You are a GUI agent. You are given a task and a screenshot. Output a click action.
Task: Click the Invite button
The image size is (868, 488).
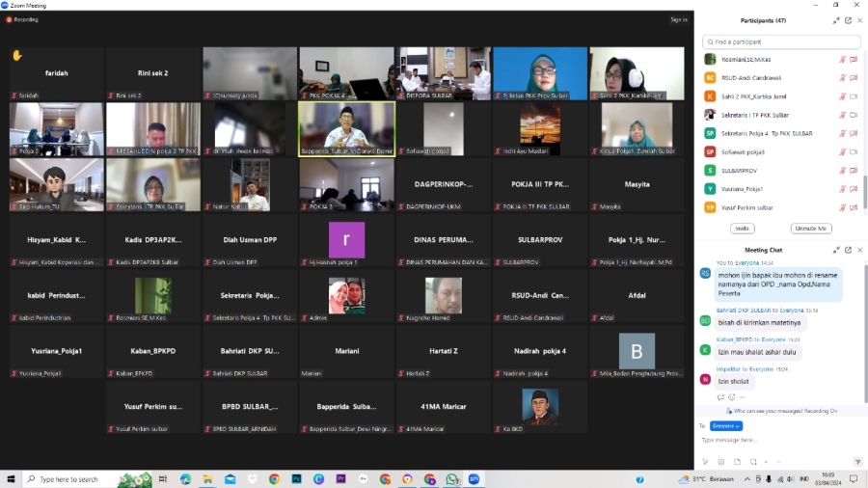743,229
